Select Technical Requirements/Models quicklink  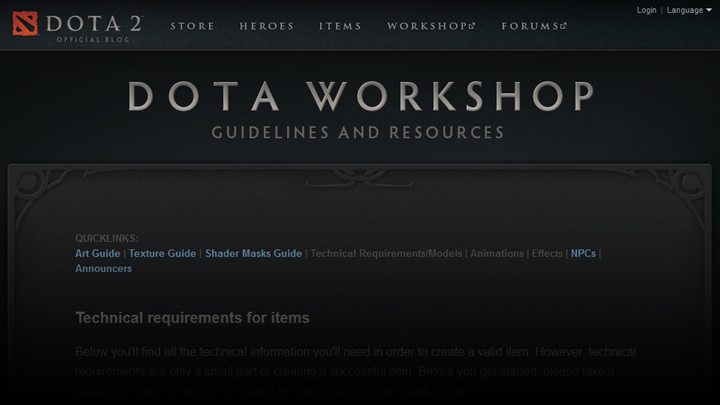(x=386, y=253)
